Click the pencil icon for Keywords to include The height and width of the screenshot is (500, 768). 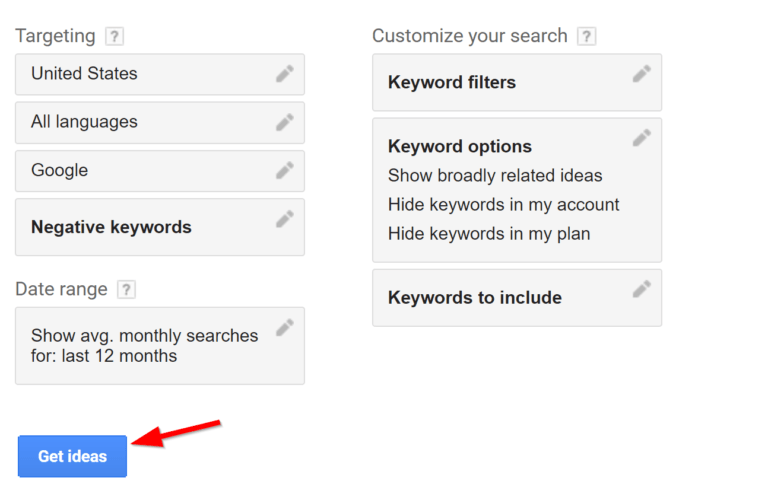pos(642,289)
